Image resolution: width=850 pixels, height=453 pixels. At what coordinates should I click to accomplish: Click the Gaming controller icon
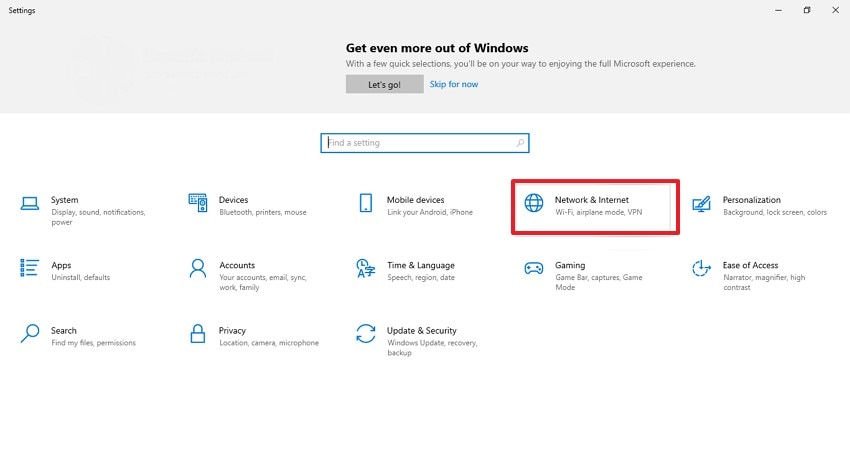(x=534, y=268)
